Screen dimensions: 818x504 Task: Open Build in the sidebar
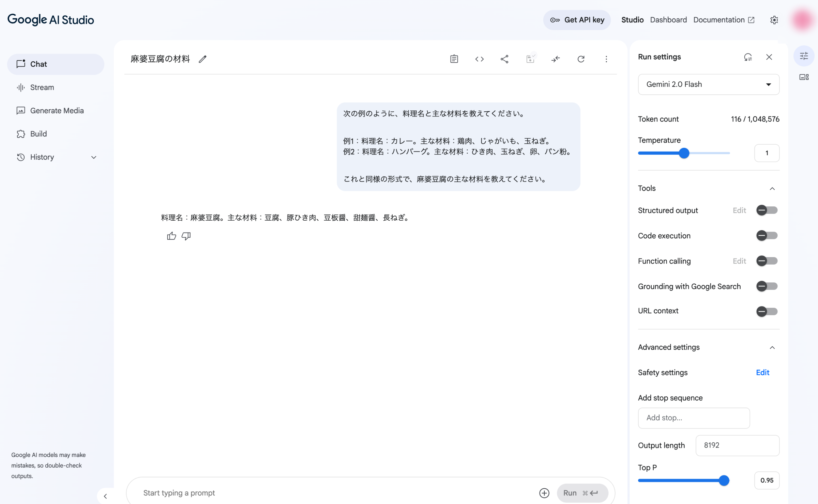56,134
